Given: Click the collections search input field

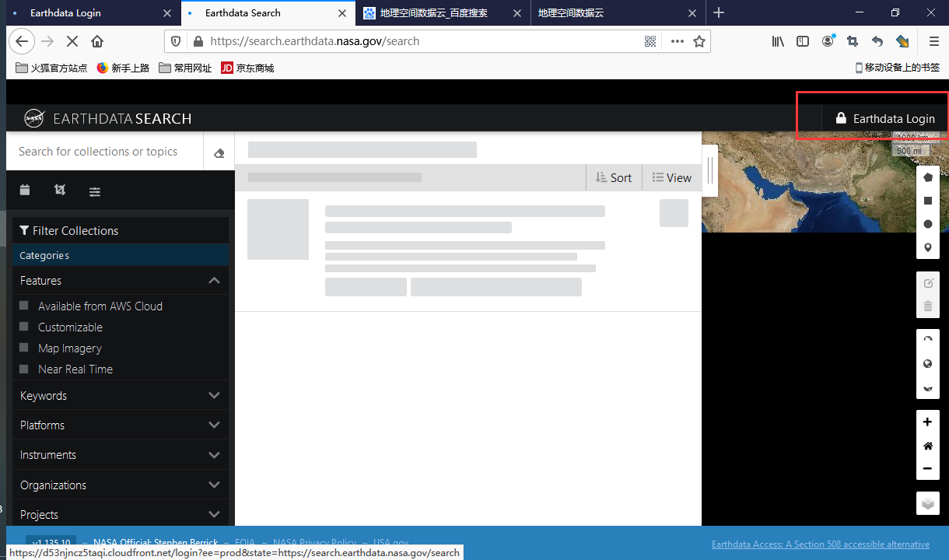Looking at the screenshot, I should [101, 151].
